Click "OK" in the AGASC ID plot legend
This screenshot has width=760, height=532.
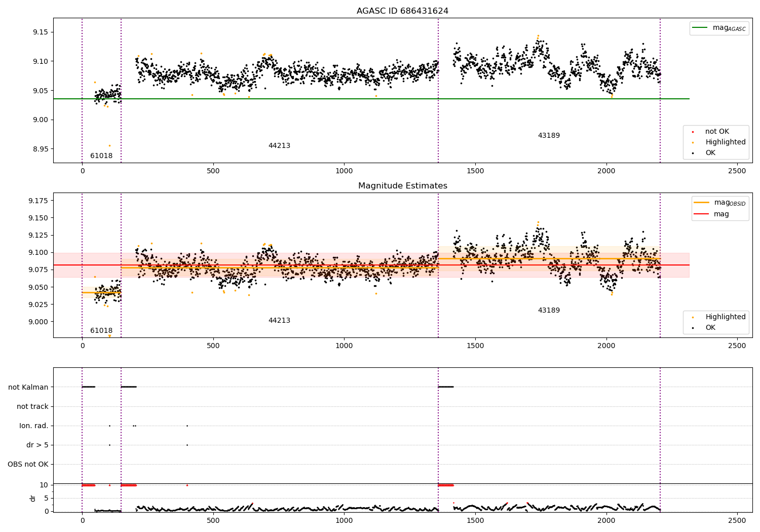(x=710, y=153)
